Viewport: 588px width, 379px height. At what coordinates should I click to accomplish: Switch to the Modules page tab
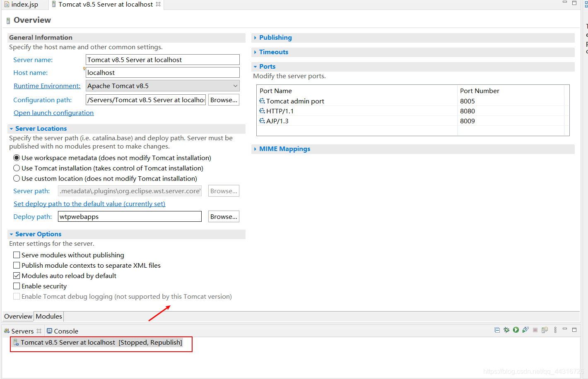pyautogui.click(x=49, y=316)
